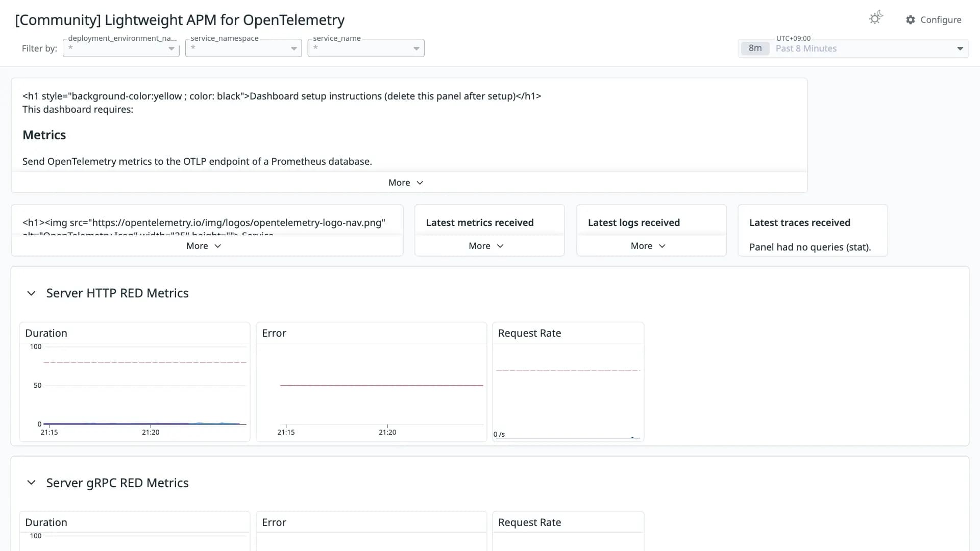Click the Server HTTP RED Metrics heading
Screen dimensions: 980x551
pos(117,293)
